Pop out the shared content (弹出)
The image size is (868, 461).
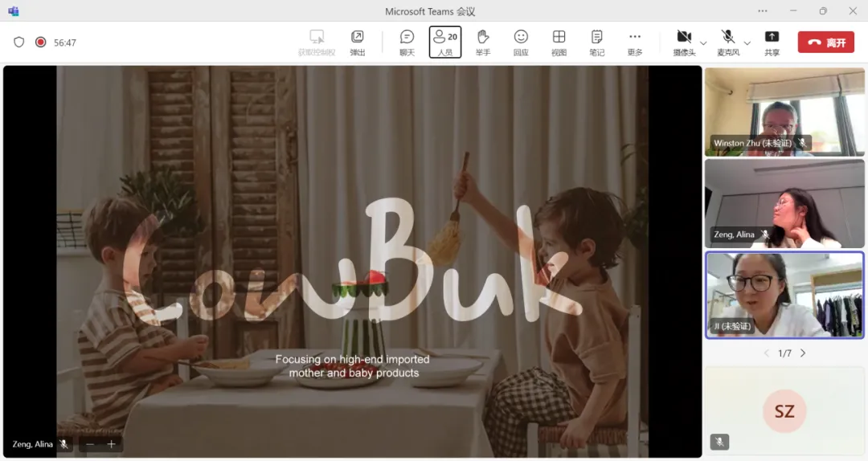pos(358,43)
